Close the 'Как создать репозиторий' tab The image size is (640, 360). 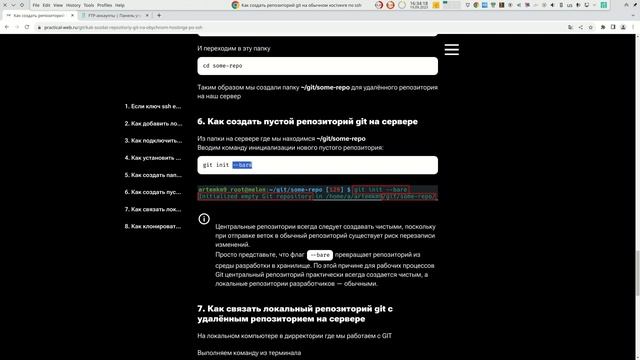[72, 16]
